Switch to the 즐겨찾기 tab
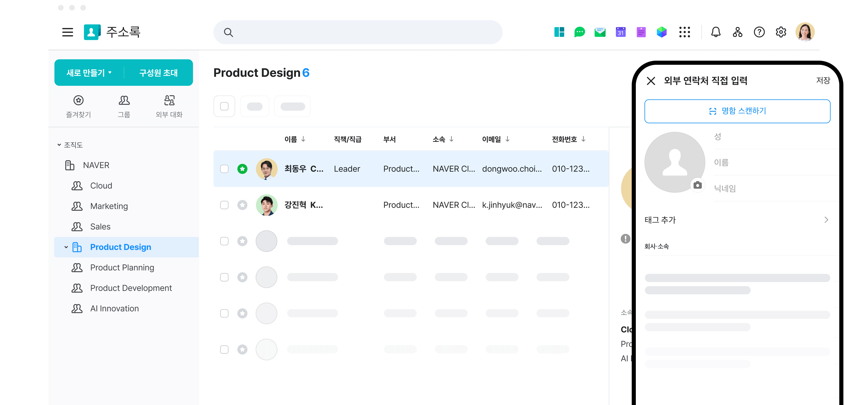Viewport: 868px width, 405px height. [78, 106]
